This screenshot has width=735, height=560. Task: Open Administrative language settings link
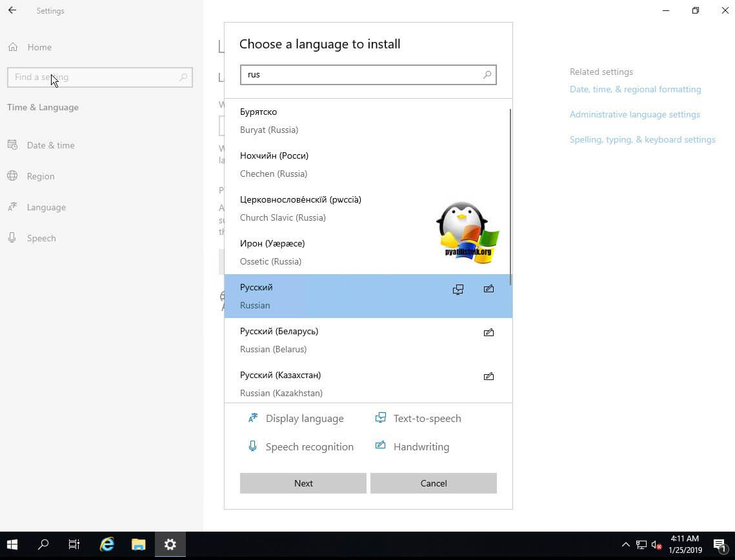coord(634,114)
